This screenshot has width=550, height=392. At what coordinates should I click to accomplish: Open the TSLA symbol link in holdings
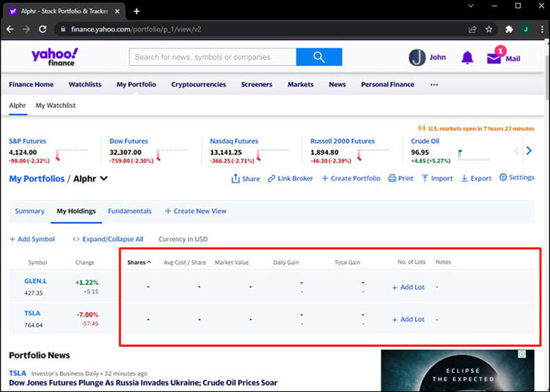coord(32,313)
